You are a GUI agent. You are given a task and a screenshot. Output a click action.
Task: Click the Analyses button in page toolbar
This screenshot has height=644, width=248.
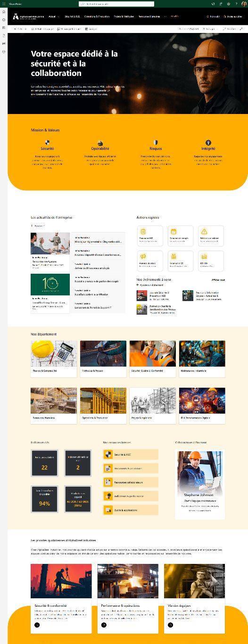[x=91, y=29]
